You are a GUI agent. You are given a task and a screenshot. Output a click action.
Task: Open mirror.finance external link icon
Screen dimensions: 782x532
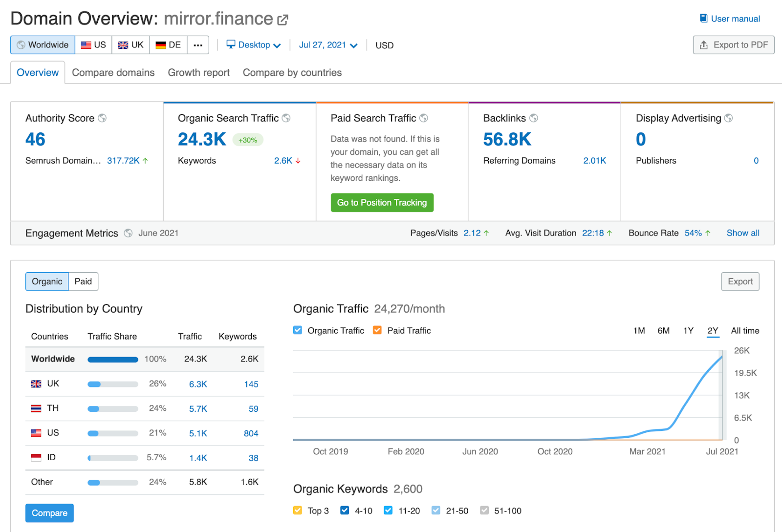point(282,20)
